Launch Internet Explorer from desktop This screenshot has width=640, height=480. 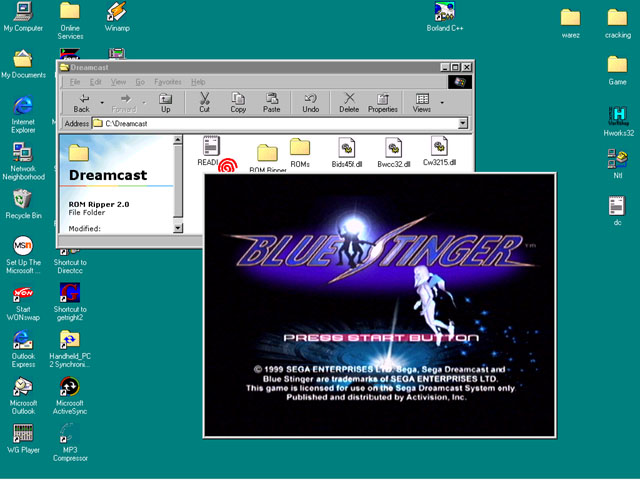point(23,115)
